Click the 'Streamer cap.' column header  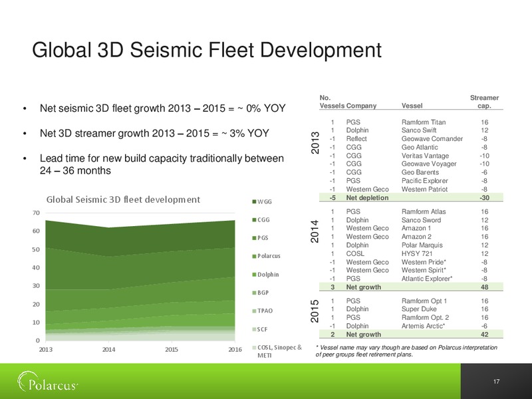point(484,102)
